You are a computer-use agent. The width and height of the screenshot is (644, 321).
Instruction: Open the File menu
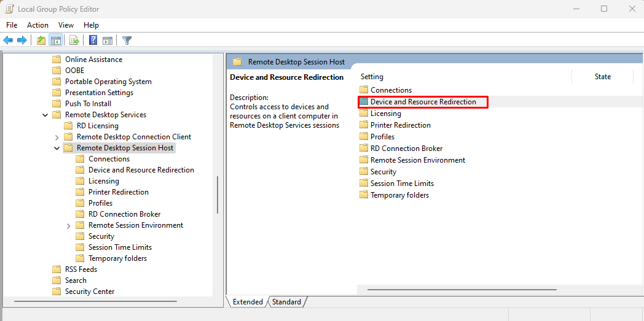pos(12,25)
